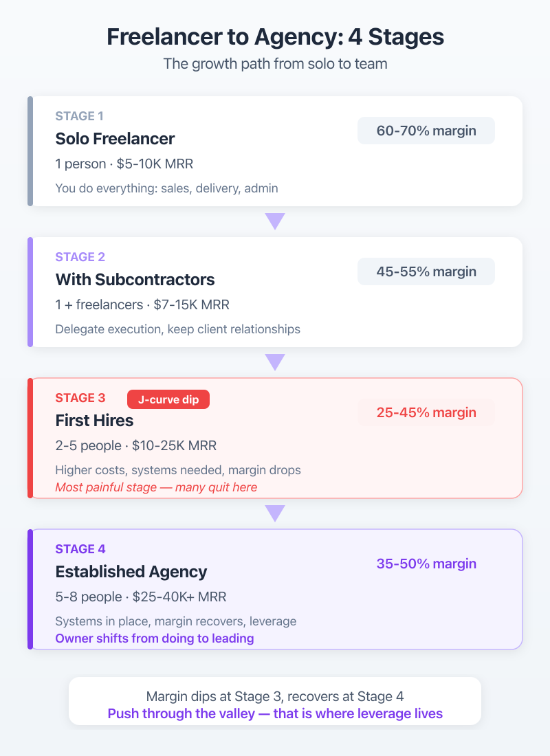Click the red J-curve dip badge
The image size is (550, 756).
pyautogui.click(x=168, y=399)
